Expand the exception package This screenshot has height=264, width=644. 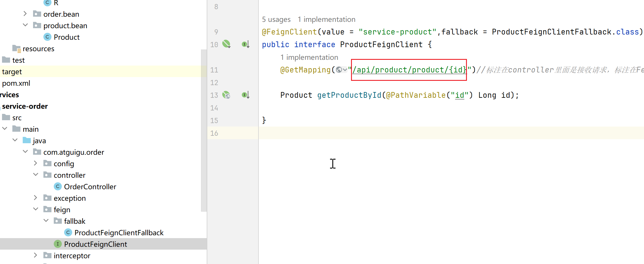[35, 198]
